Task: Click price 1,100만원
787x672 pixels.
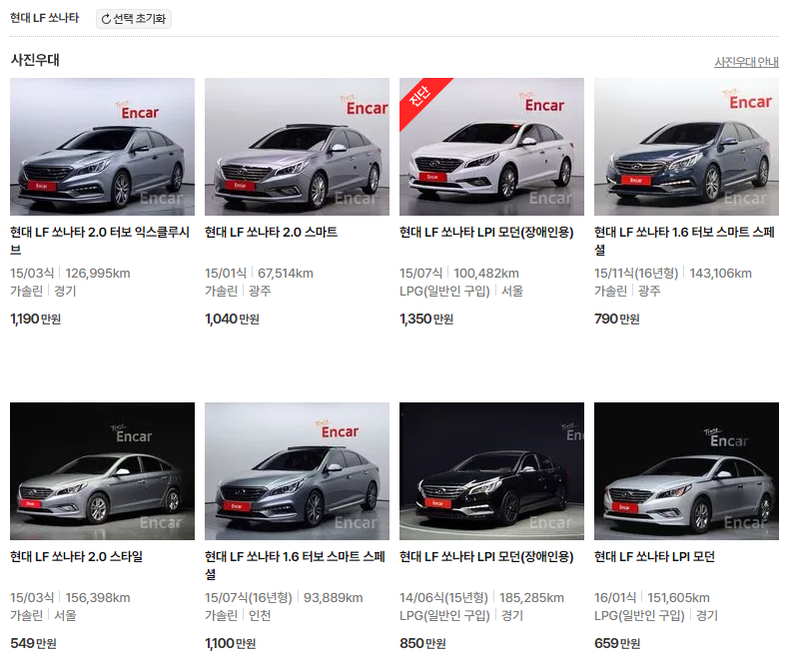Action: pos(231,643)
